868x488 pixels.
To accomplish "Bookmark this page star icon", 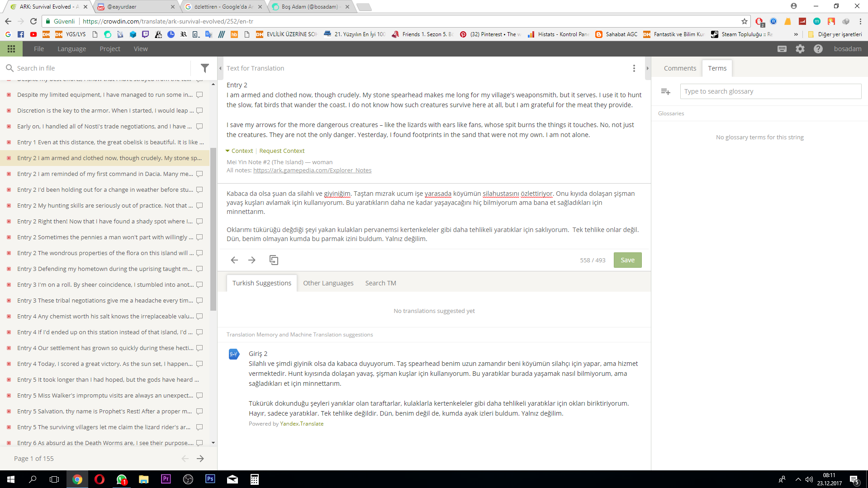I will pos(745,21).
